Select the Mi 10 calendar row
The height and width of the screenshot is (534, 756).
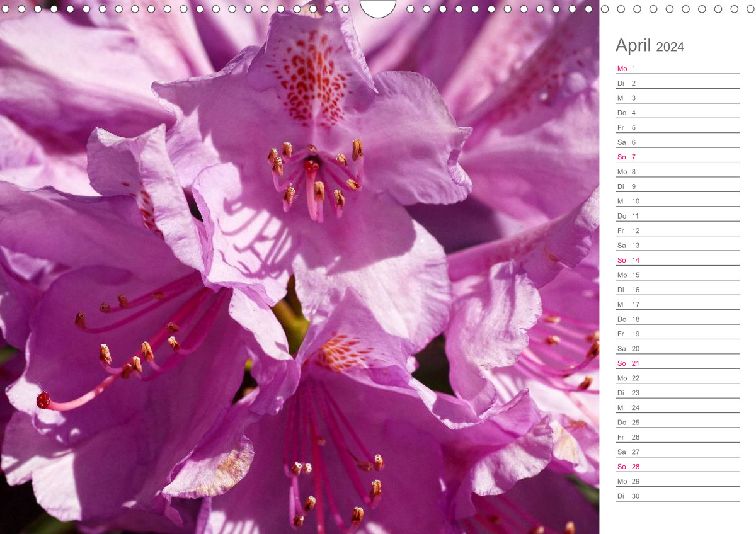(677, 201)
